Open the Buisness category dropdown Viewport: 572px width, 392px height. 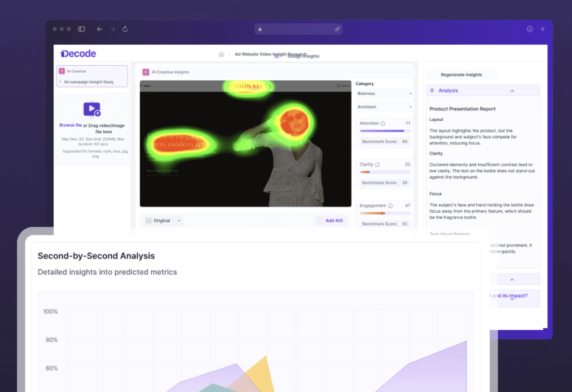(x=384, y=93)
